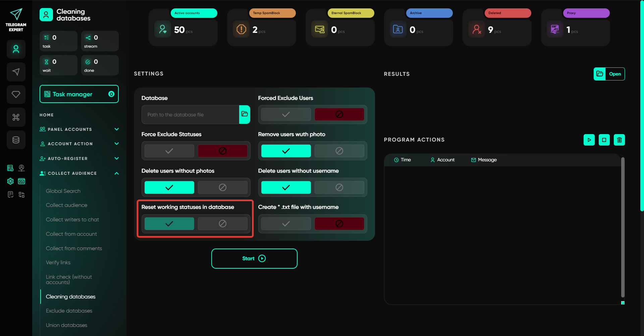Disable Remove users with photo option
644x336 pixels.
tap(339, 151)
